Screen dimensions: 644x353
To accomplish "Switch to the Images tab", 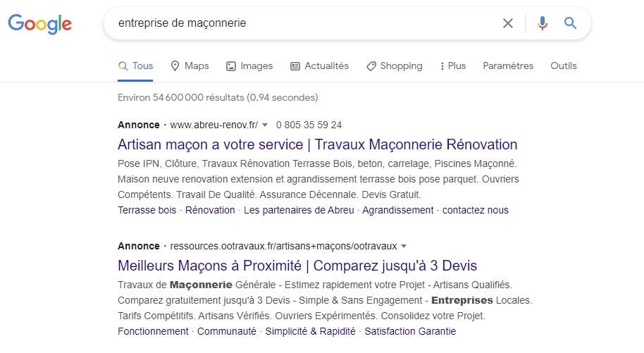I will [249, 66].
